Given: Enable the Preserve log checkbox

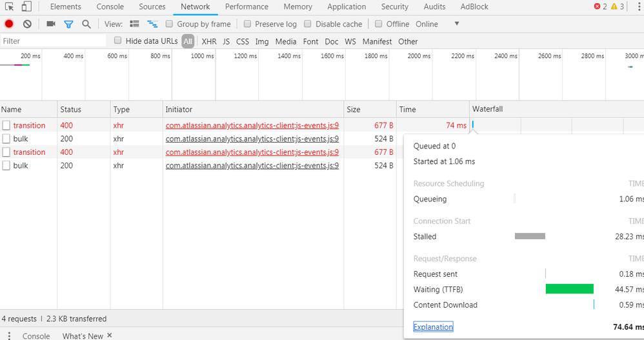Looking at the screenshot, I should point(247,24).
